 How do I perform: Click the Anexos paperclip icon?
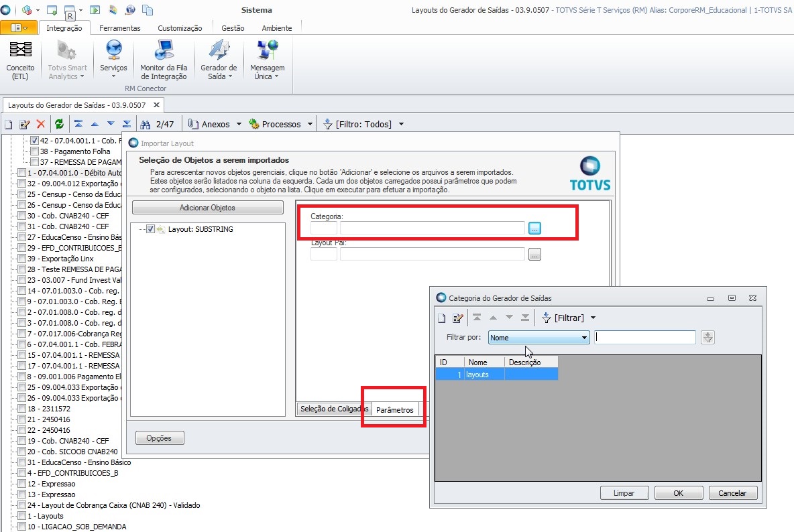click(193, 124)
